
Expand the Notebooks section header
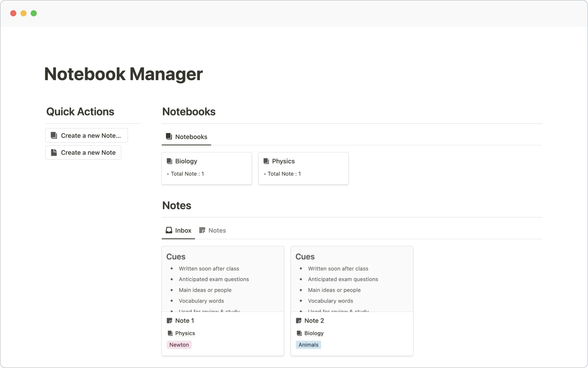coord(189,112)
